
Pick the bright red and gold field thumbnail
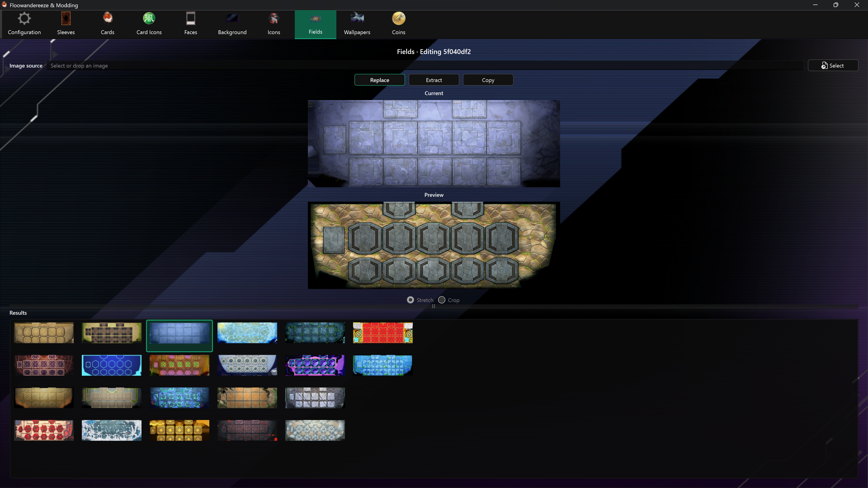383,333
